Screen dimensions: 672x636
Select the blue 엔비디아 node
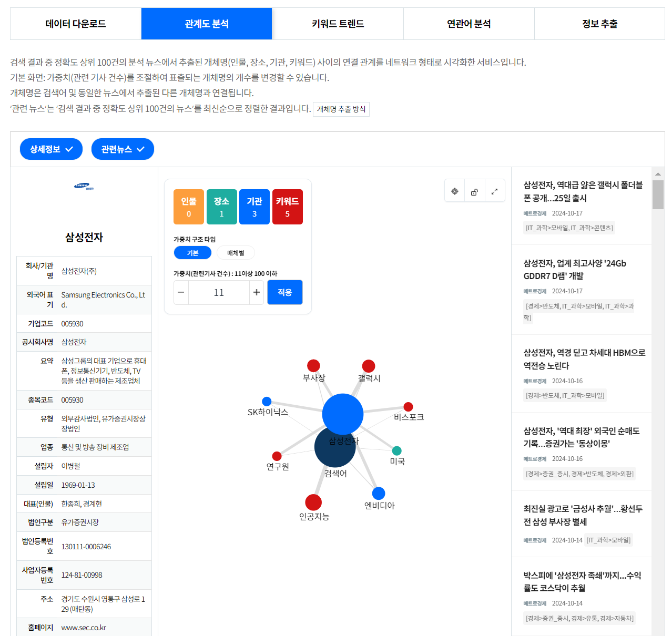coord(379,494)
